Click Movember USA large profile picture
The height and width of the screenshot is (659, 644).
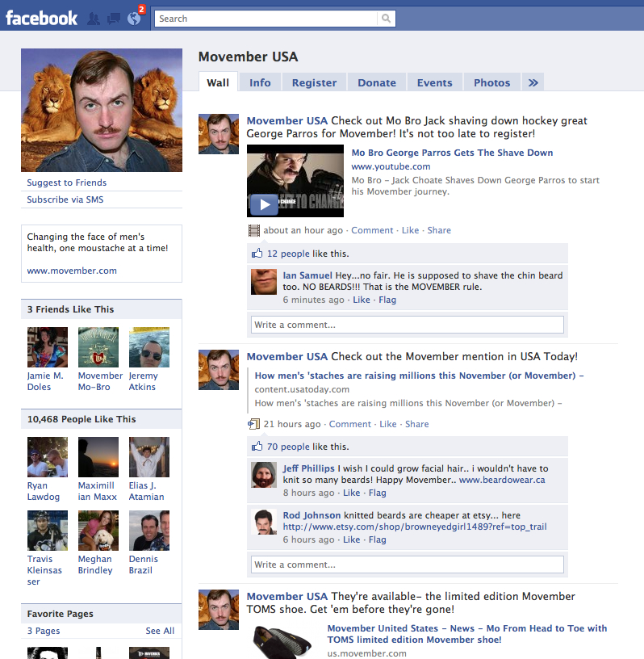point(102,110)
